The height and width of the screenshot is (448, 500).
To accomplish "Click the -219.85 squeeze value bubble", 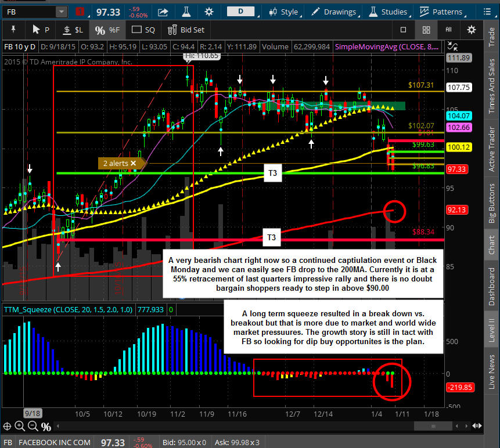I will click(x=460, y=388).
